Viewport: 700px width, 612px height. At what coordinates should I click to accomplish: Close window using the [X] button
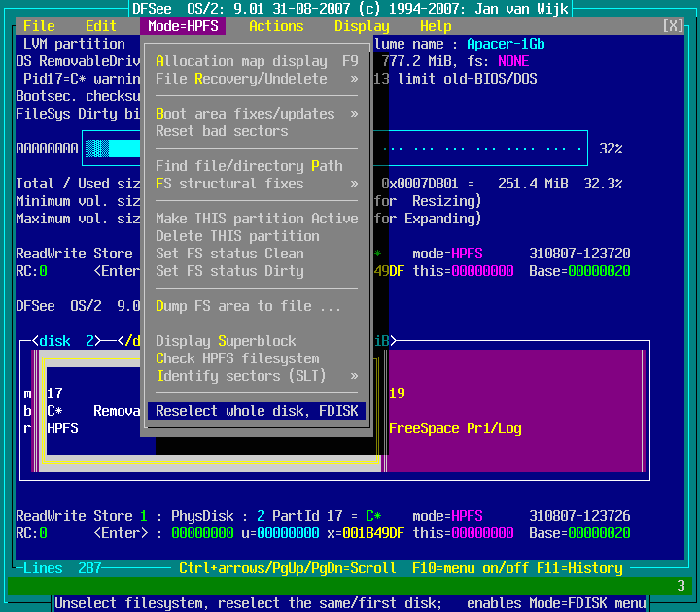[673, 26]
